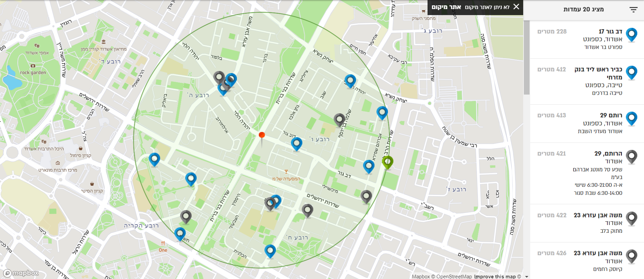Click the Mapbox logo
The image size is (644, 279).
21,273
